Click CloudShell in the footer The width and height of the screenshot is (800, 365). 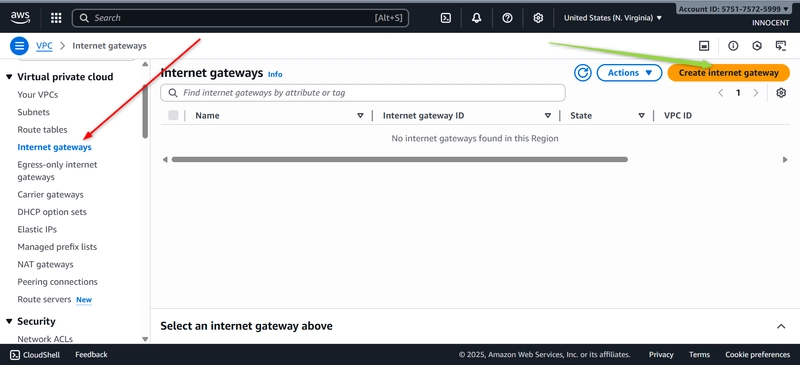(35, 354)
